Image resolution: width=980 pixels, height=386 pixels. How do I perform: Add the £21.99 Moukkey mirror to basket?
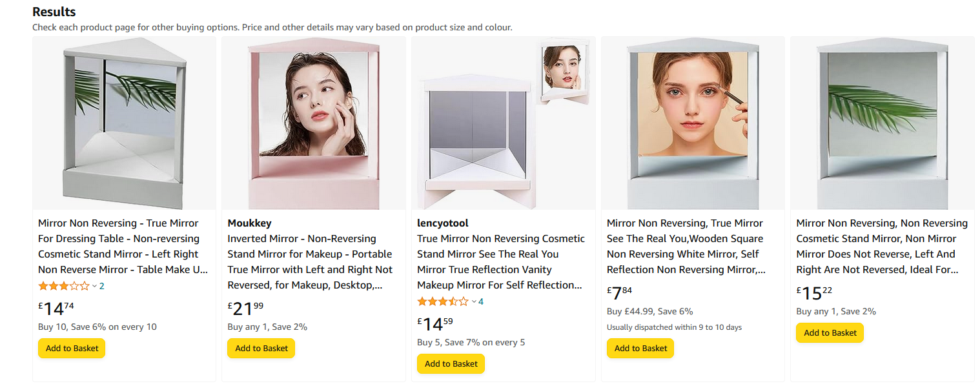coord(261,349)
